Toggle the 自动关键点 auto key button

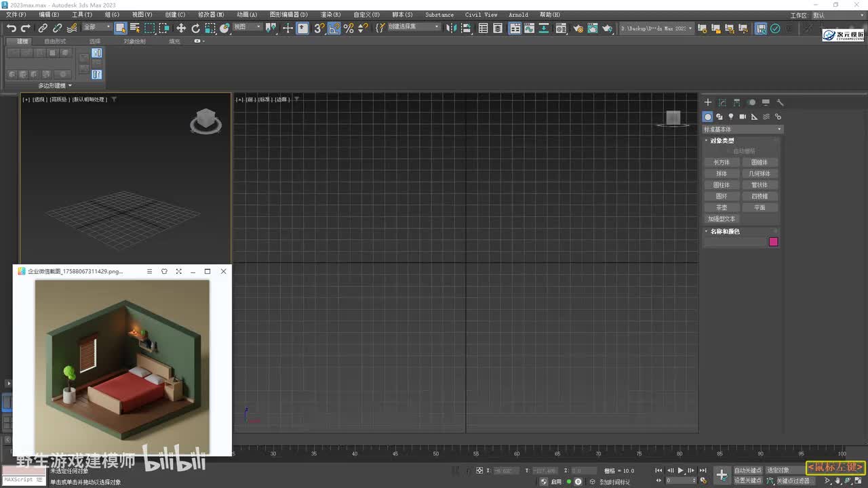point(747,470)
